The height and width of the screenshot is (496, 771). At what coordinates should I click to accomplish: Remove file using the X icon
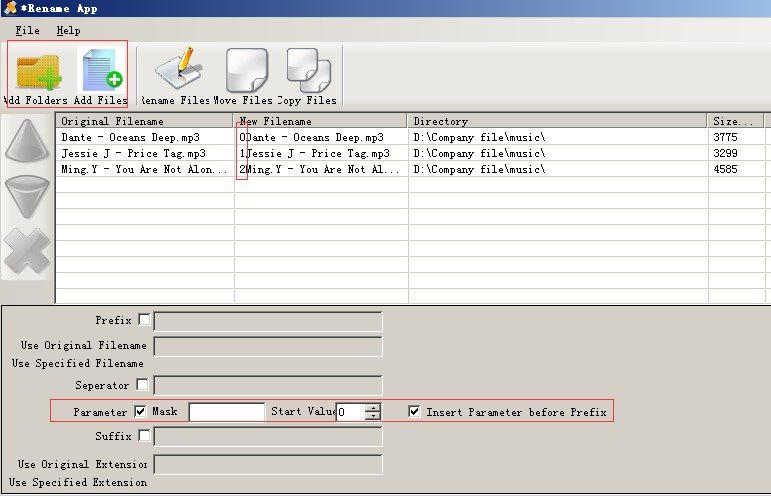point(27,251)
